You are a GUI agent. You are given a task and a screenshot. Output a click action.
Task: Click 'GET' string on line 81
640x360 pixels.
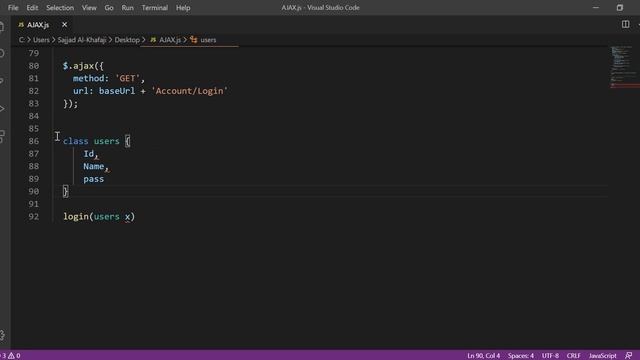pos(127,78)
